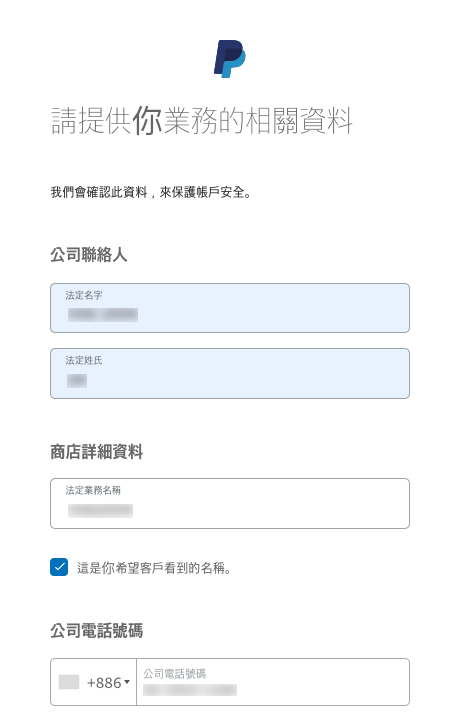The image size is (460, 720).
Task: Click the blurred value in the 法定名字 field
Action: [x=103, y=315]
